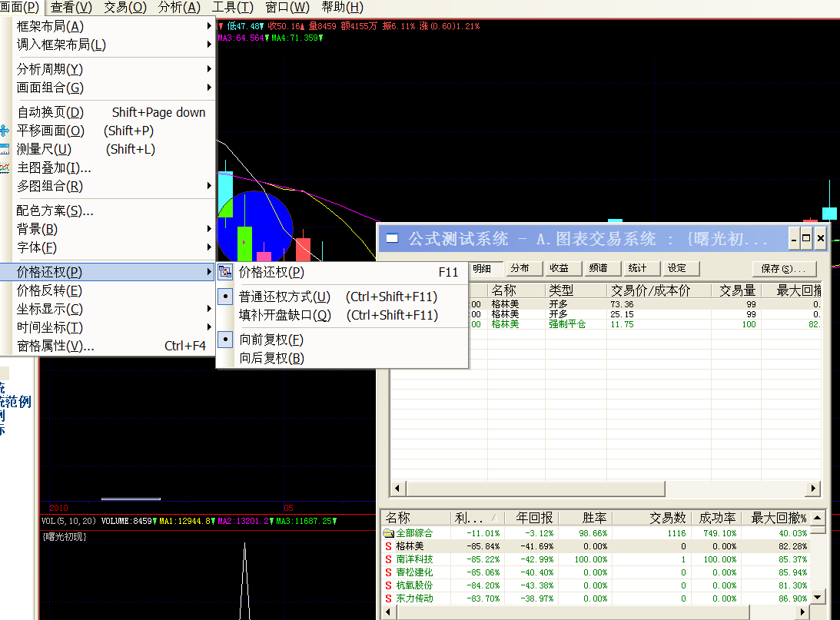Click the 全部综合 folder icon
Screen dimensions: 840x620
(x=389, y=533)
